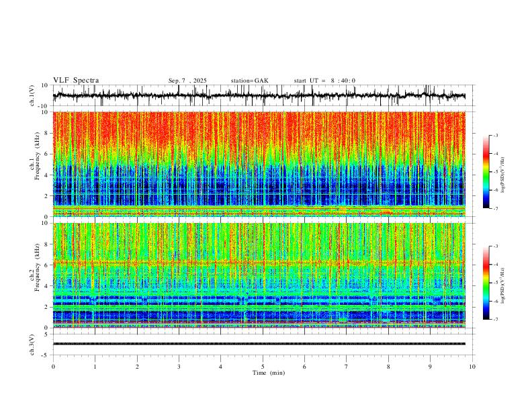Screen dimensions: 532x411
Task: Click the ch.1 spectrogram panel
Action: pos(259,164)
